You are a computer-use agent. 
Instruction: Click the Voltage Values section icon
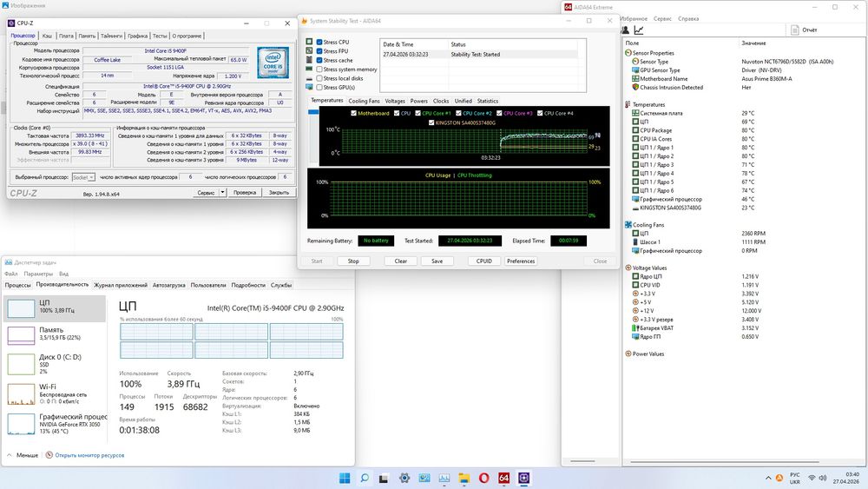628,268
